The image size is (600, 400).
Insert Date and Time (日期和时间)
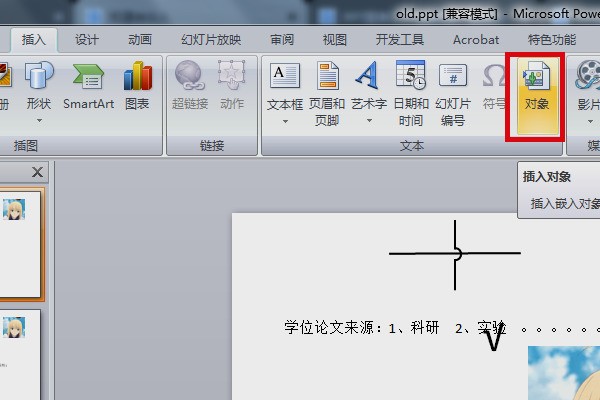411,93
